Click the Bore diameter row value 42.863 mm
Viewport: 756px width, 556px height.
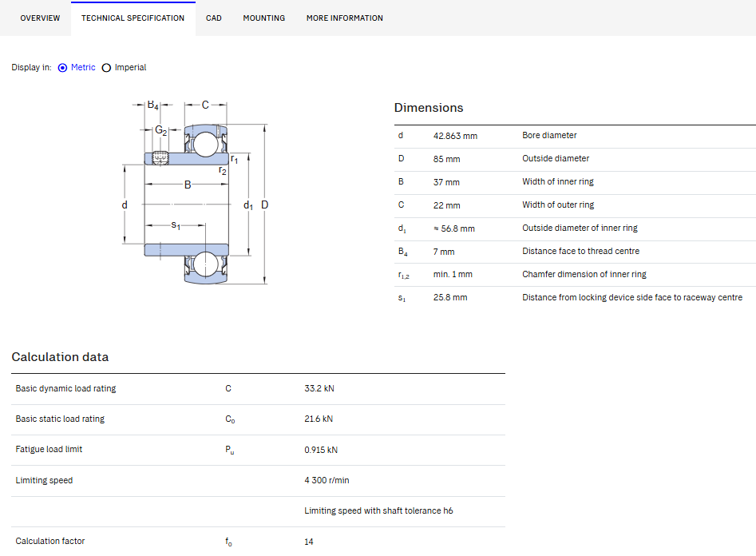(455, 136)
